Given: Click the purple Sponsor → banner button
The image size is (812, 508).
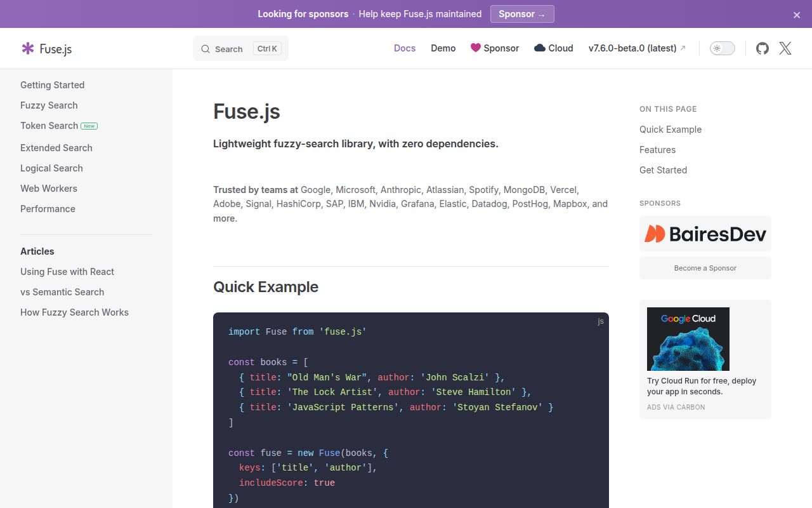Looking at the screenshot, I should pos(522,14).
